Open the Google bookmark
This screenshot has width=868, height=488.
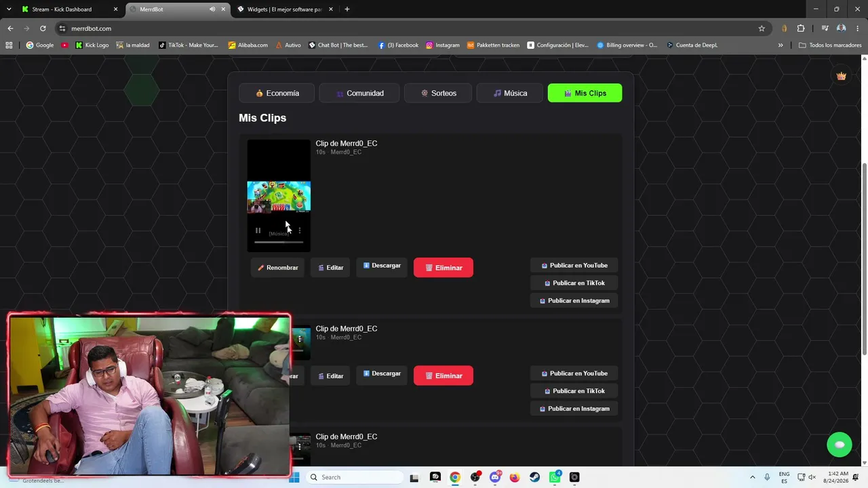coord(39,45)
